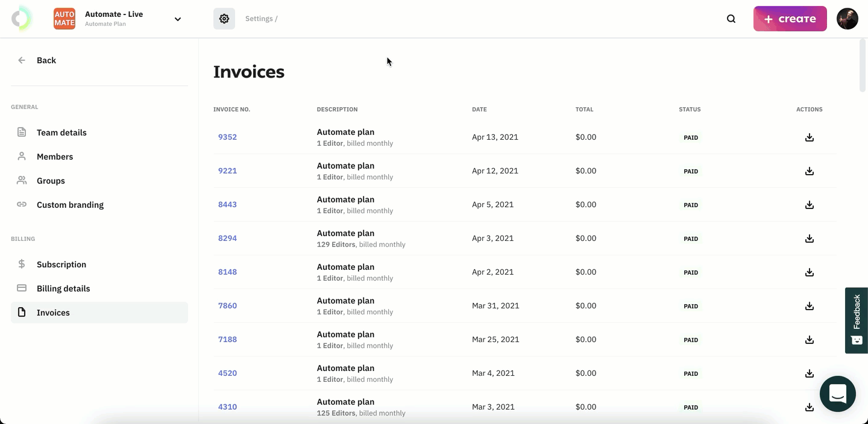The width and height of the screenshot is (868, 424).
Task: Download invoice 9221
Action: pyautogui.click(x=810, y=171)
